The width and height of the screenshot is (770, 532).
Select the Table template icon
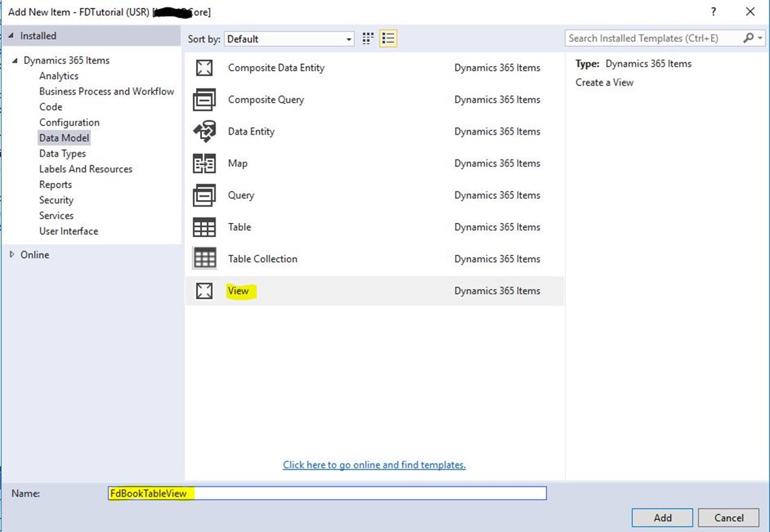(205, 227)
